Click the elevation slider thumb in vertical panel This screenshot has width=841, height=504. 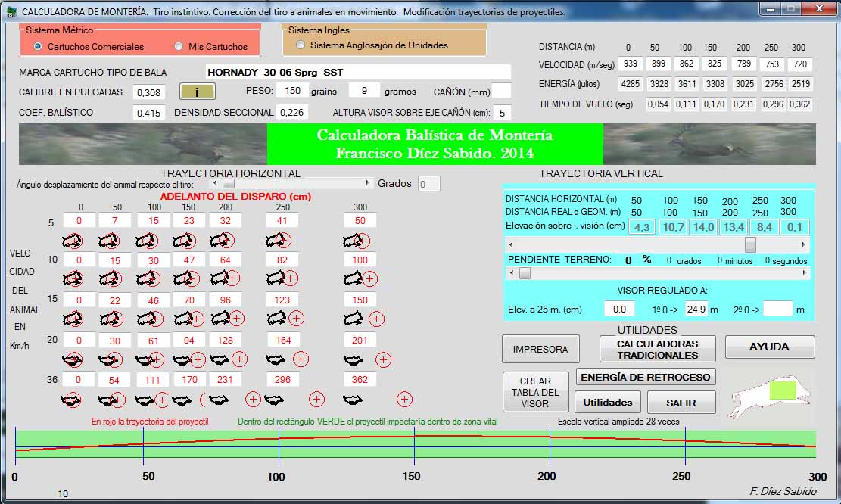[x=749, y=244]
